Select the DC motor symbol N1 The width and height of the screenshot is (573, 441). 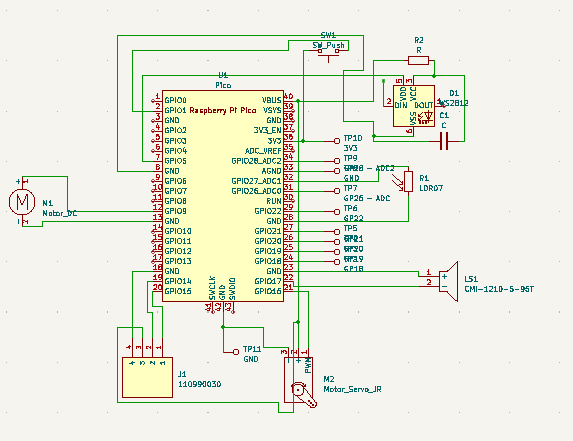22,202
